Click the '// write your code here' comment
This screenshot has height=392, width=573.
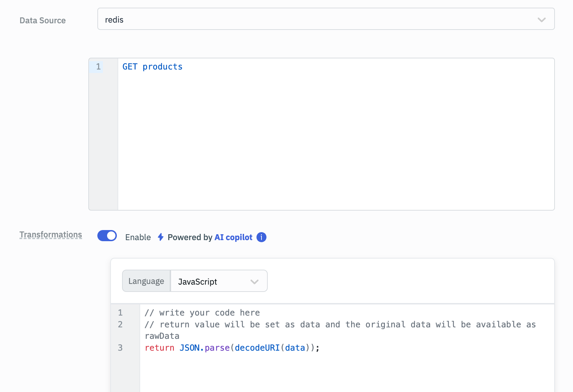202,313
